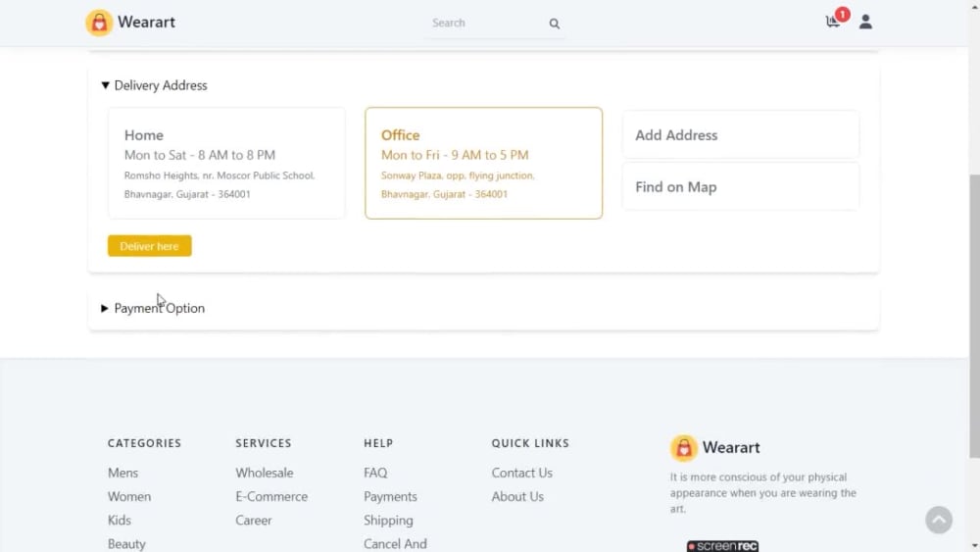Open the Career link
This screenshot has height=552, width=980.
[x=254, y=520]
